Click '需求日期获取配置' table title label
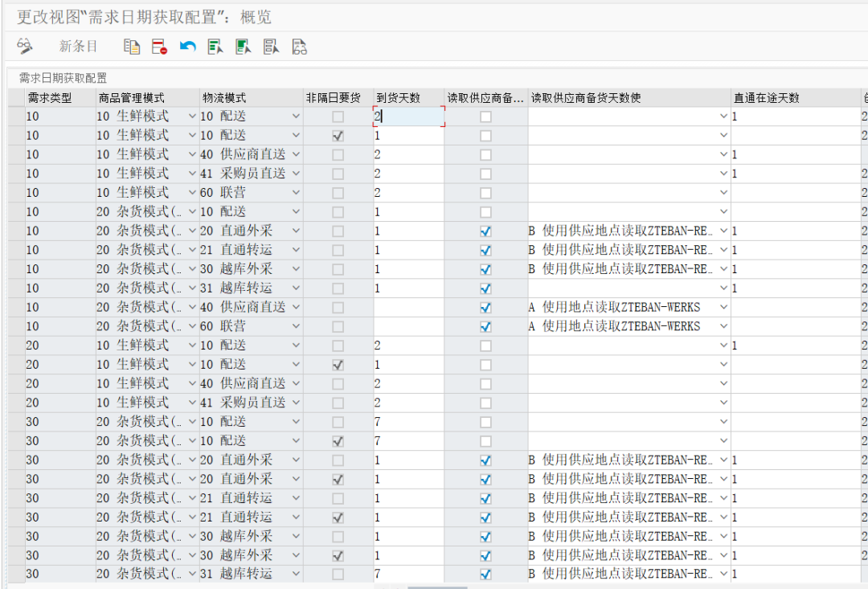Viewport: 868px width, 589px height. click(63, 78)
